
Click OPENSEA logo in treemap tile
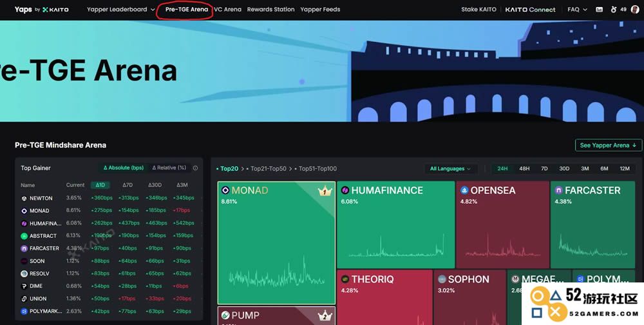click(x=464, y=190)
